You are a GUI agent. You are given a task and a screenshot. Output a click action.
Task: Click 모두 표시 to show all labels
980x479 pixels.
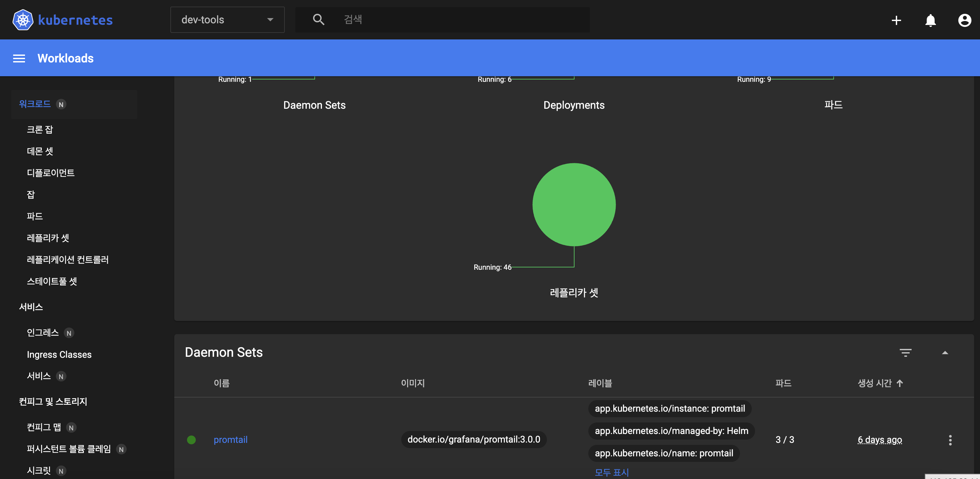tap(611, 472)
